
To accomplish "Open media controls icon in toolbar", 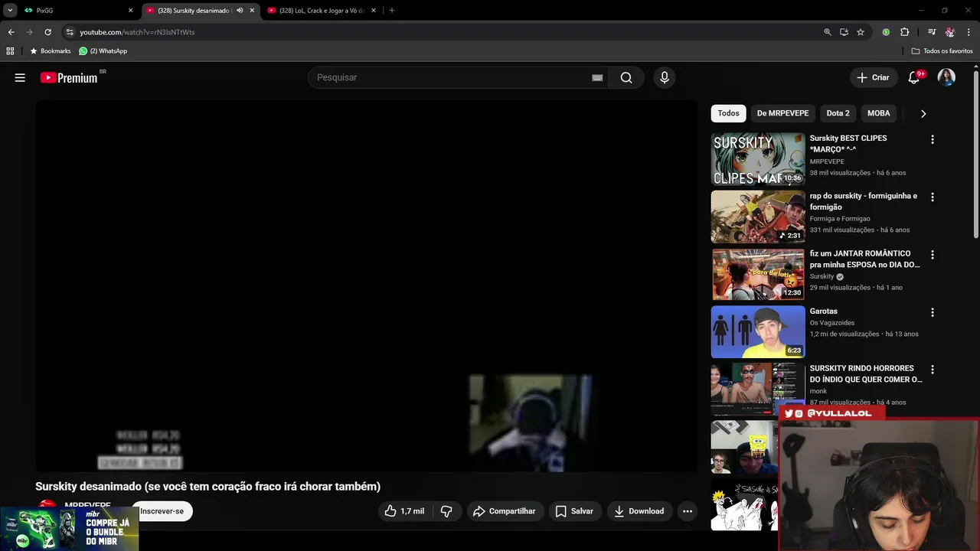I will 932,32.
